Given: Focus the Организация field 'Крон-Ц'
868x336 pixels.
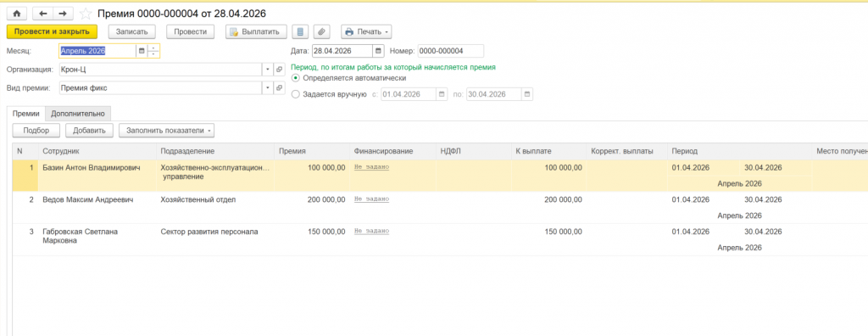Looking at the screenshot, I should [x=160, y=70].
